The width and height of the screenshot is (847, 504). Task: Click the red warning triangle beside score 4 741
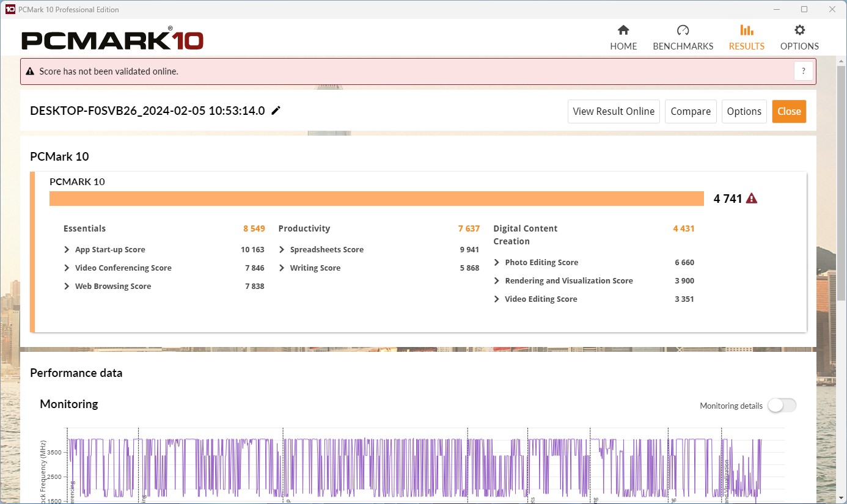click(x=752, y=199)
